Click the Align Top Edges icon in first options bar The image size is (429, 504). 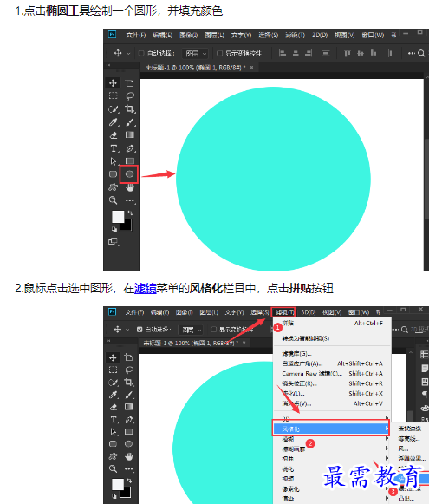[x=348, y=53]
